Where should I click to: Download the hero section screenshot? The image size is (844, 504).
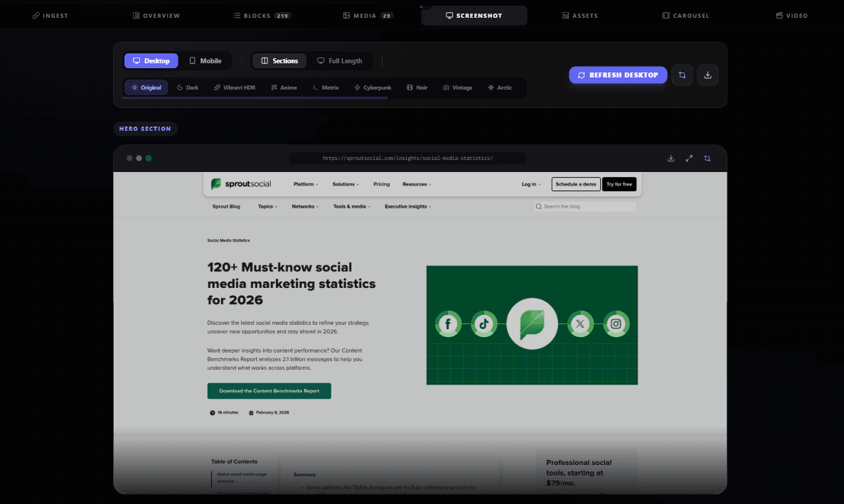coord(671,158)
